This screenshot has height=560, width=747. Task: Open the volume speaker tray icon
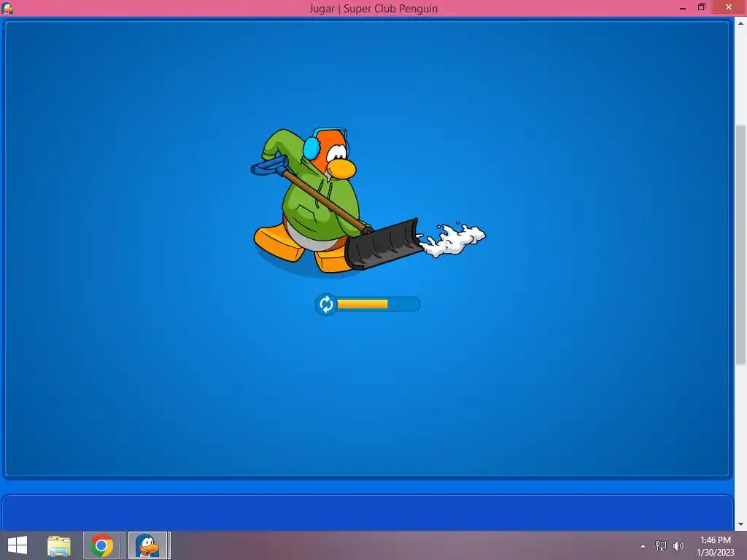(x=678, y=545)
